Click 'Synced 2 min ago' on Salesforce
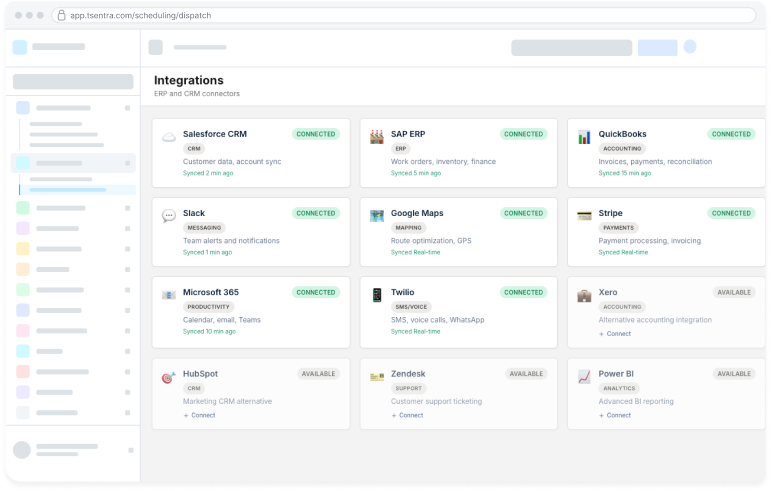This screenshot has height=491, width=771. 208,173
